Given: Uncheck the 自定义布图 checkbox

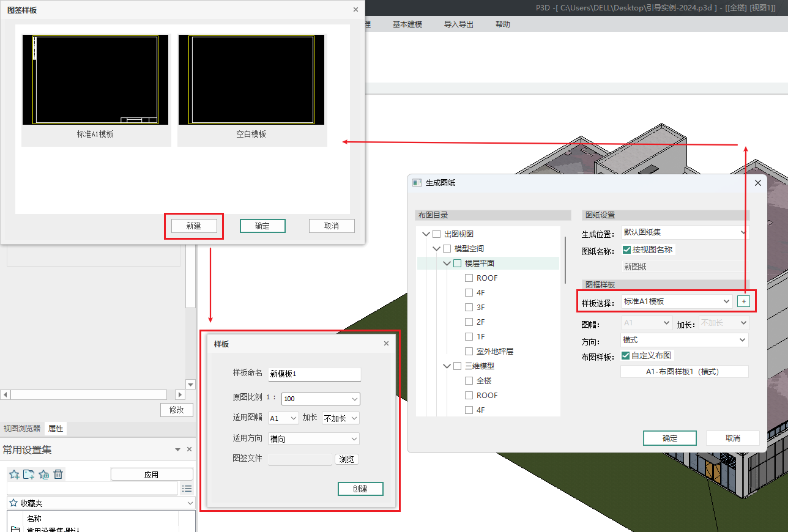Looking at the screenshot, I should 626,355.
